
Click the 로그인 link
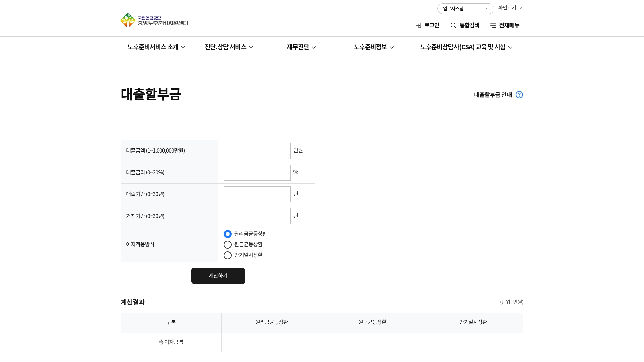432,25
